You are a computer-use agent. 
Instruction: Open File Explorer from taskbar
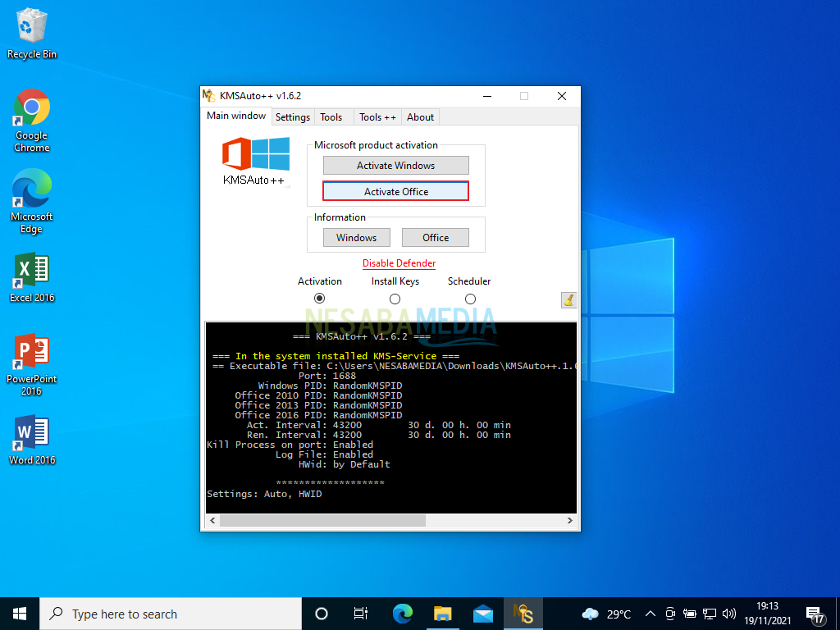click(x=442, y=614)
